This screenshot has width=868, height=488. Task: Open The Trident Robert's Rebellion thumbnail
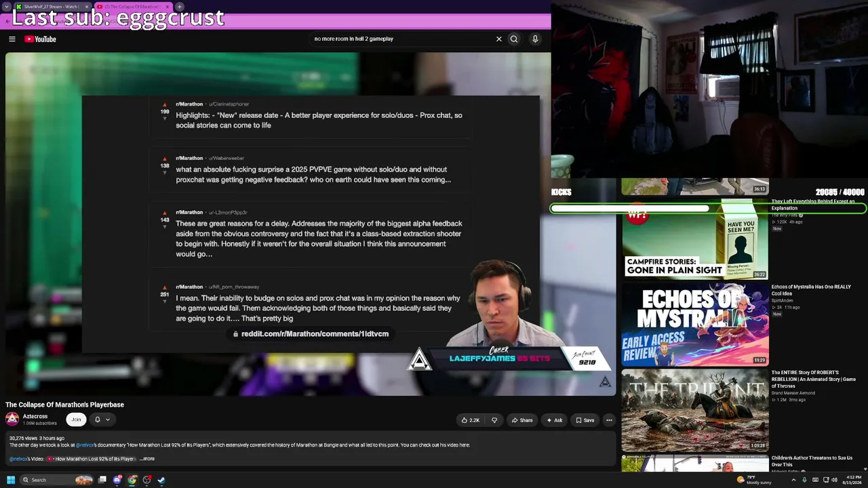click(695, 410)
